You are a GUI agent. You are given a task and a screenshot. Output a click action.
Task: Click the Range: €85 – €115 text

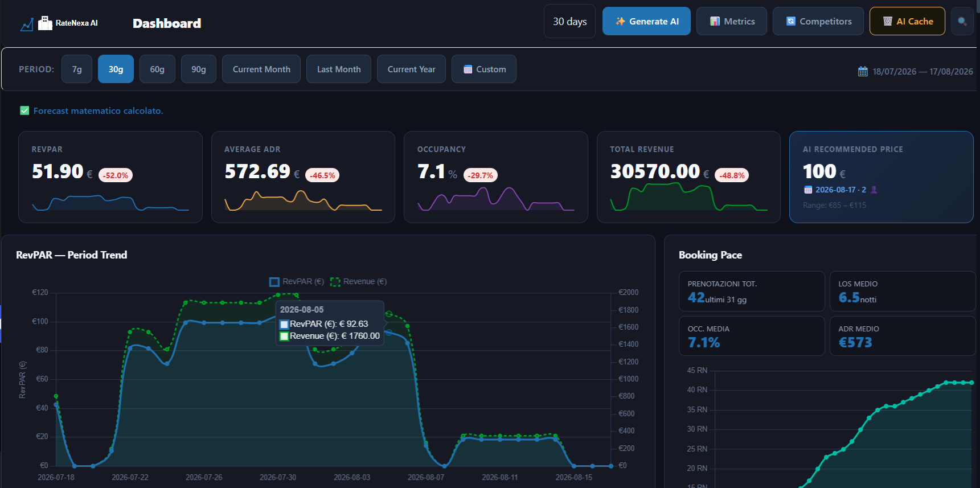coord(834,205)
